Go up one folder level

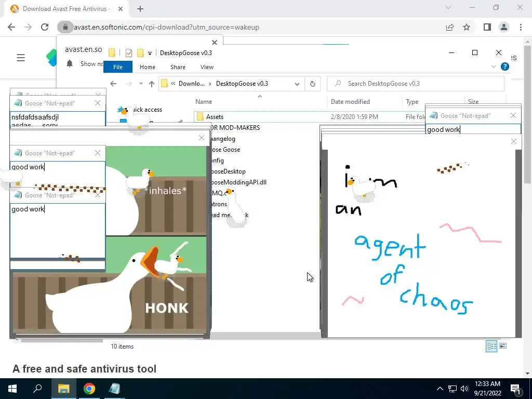point(152,84)
